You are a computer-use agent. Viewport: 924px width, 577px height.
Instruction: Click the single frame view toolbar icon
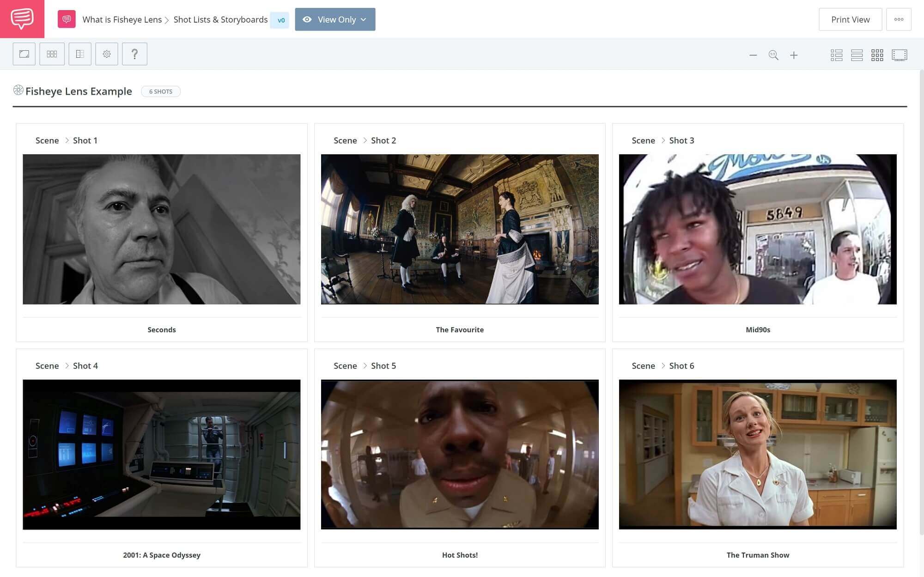point(24,54)
